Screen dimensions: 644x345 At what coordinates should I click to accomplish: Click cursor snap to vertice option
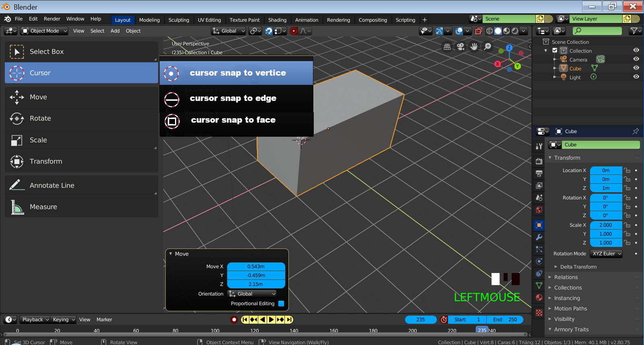tap(237, 73)
